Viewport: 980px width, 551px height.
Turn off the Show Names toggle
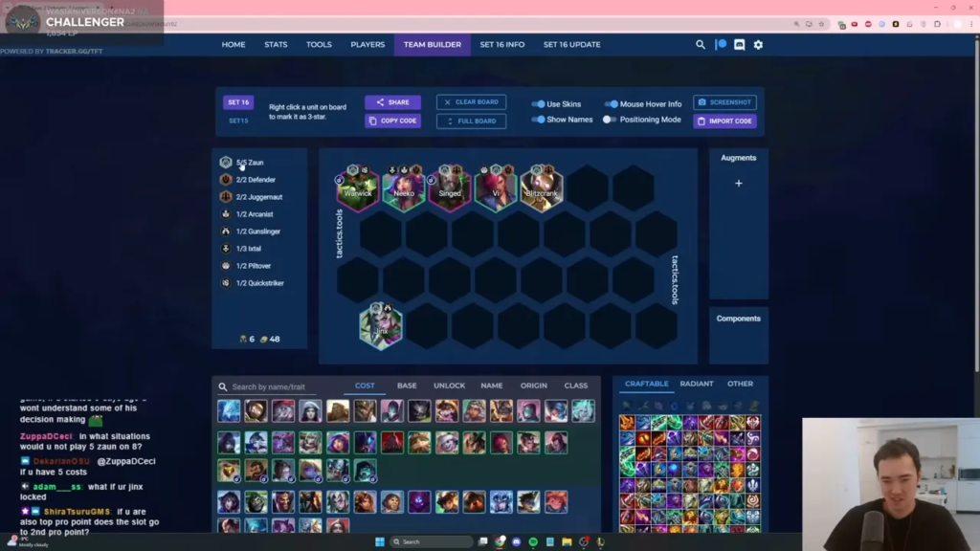(538, 120)
